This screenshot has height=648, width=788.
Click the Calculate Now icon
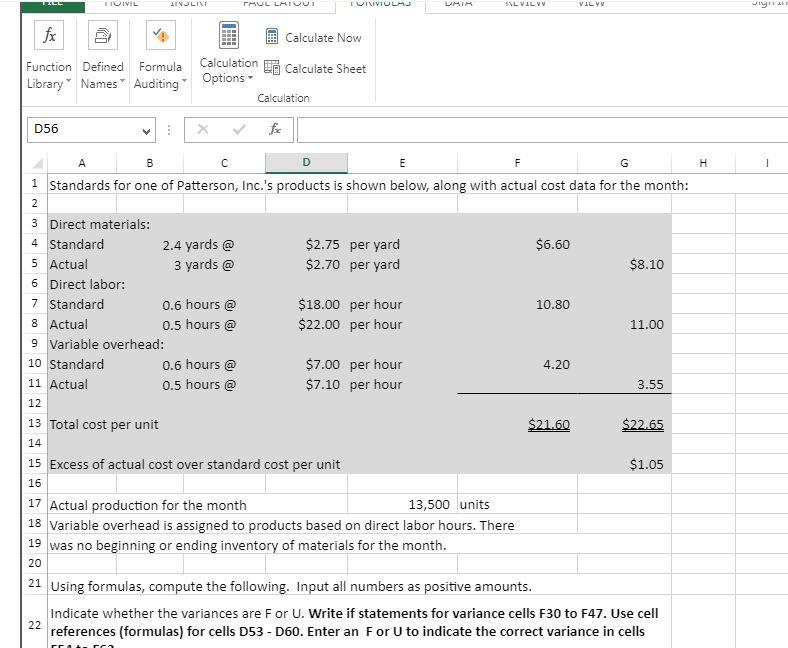pyautogui.click(x=272, y=37)
